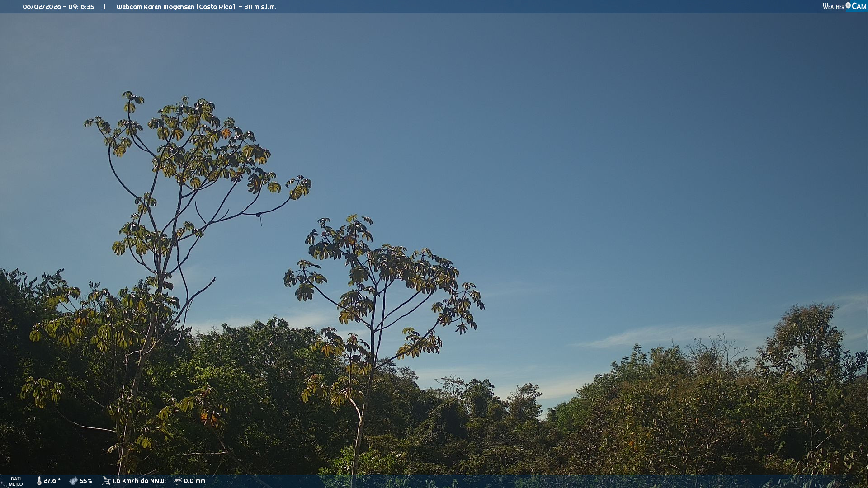Image resolution: width=868 pixels, height=488 pixels.
Task: Click the 55% humidity value
Action: click(85, 481)
